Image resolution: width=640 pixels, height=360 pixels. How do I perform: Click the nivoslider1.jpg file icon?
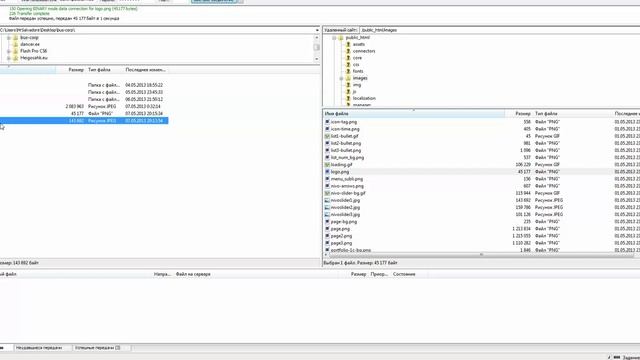[x=327, y=200]
